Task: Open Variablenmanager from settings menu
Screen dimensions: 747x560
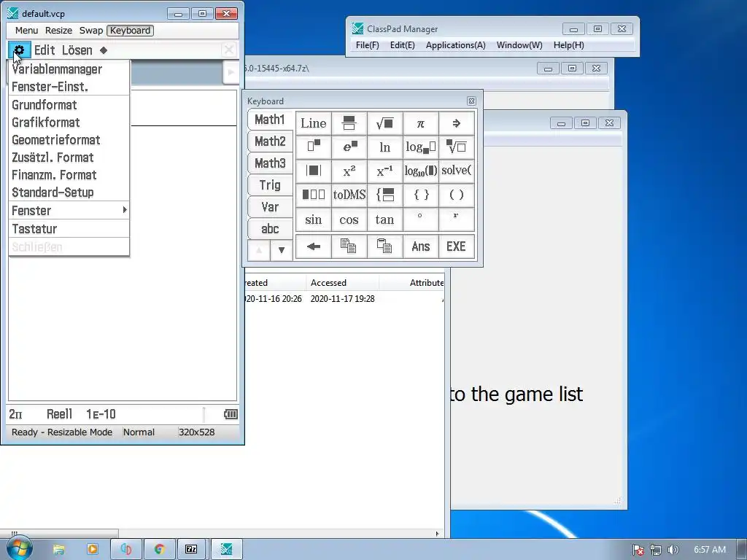Action: click(69, 69)
